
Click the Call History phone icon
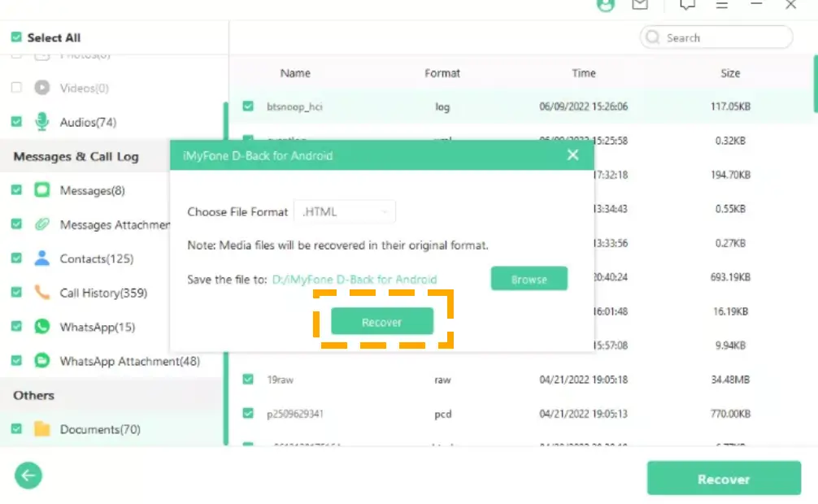click(41, 292)
